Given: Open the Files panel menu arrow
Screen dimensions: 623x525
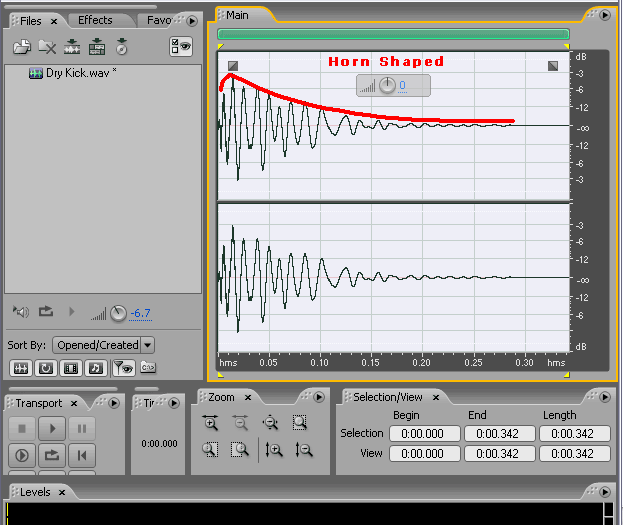Looking at the screenshot, I should click(192, 21).
